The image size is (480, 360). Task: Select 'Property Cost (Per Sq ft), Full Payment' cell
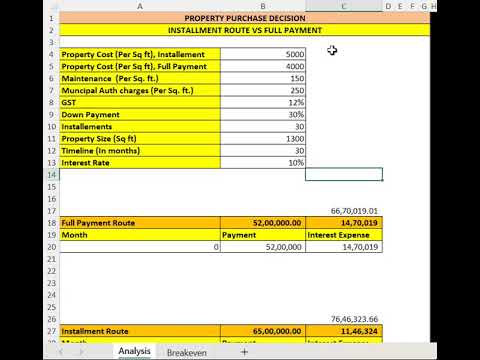coord(140,66)
